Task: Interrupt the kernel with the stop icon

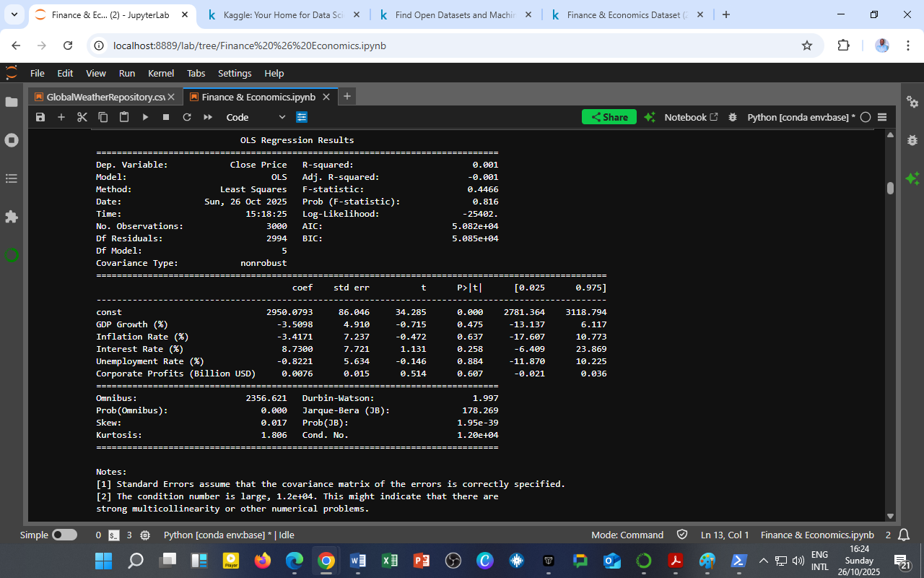Action: 165,116
